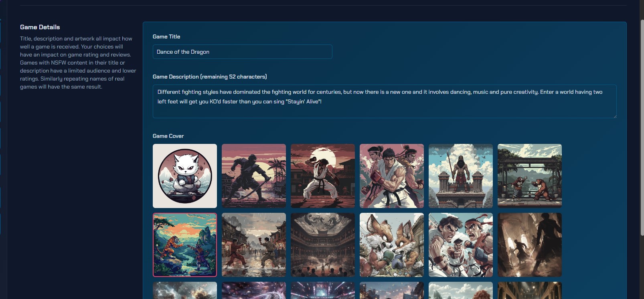Click the Game Cover label
The width and height of the screenshot is (644, 299).
point(168,136)
